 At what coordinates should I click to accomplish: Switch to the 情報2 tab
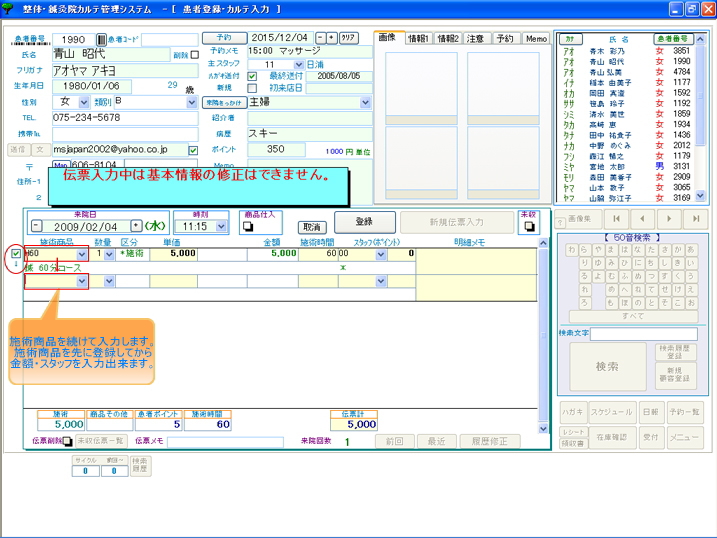tap(448, 39)
